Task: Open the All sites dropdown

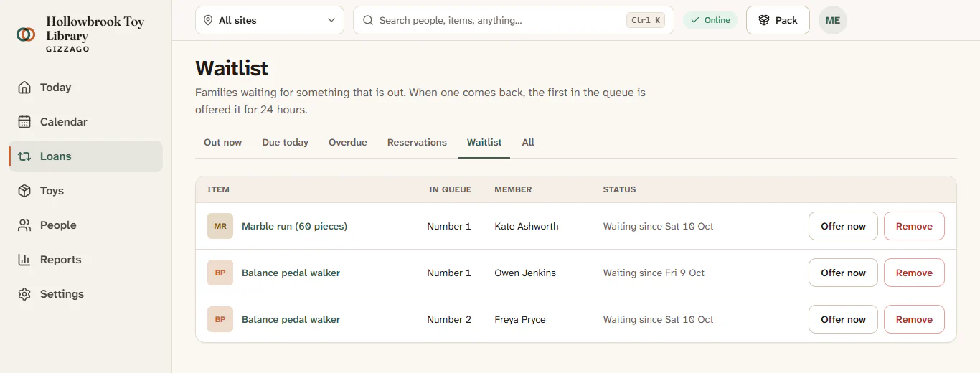Action: point(270,20)
